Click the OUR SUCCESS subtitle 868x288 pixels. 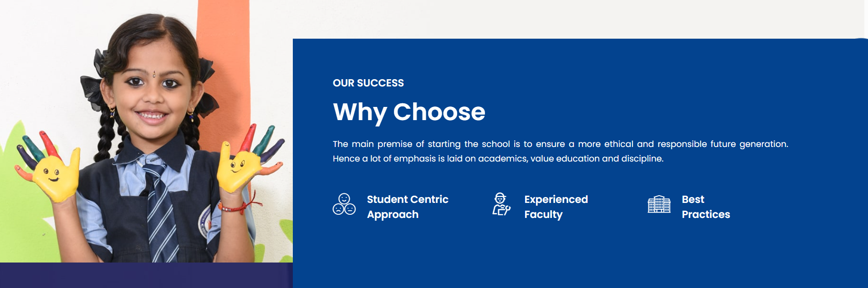pos(368,83)
